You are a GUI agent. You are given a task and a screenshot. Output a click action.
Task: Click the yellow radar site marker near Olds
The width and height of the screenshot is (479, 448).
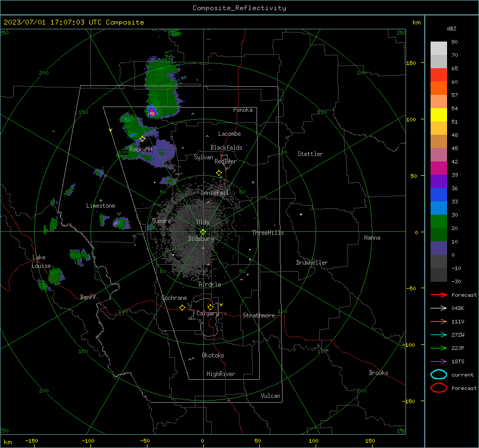[203, 232]
